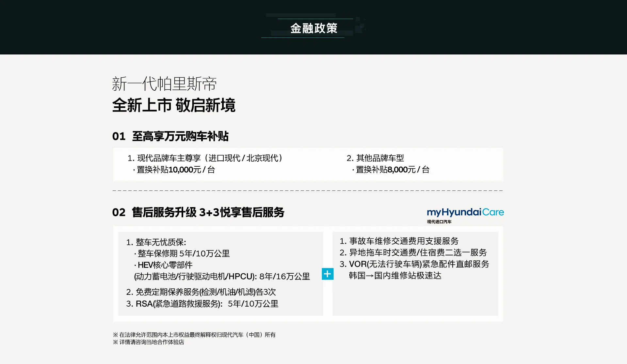Click HEV核心零部件 warranty line
Screen dimensions: 627x364
coord(164,265)
